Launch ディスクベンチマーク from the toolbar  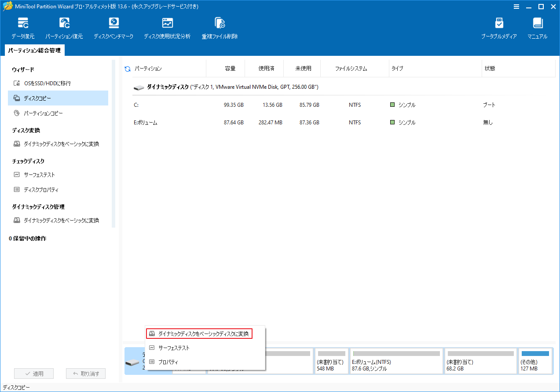[x=113, y=29]
